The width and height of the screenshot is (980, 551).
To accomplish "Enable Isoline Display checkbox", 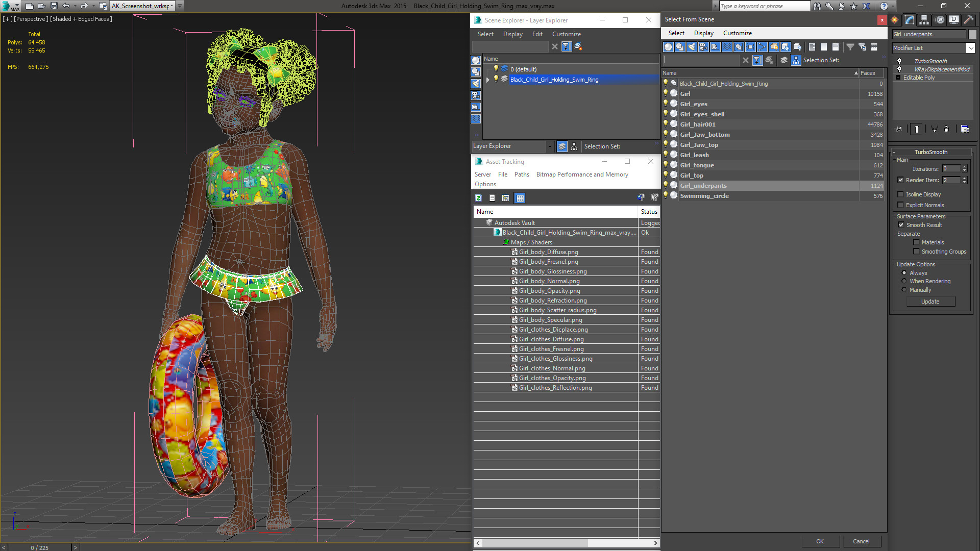I will point(900,194).
